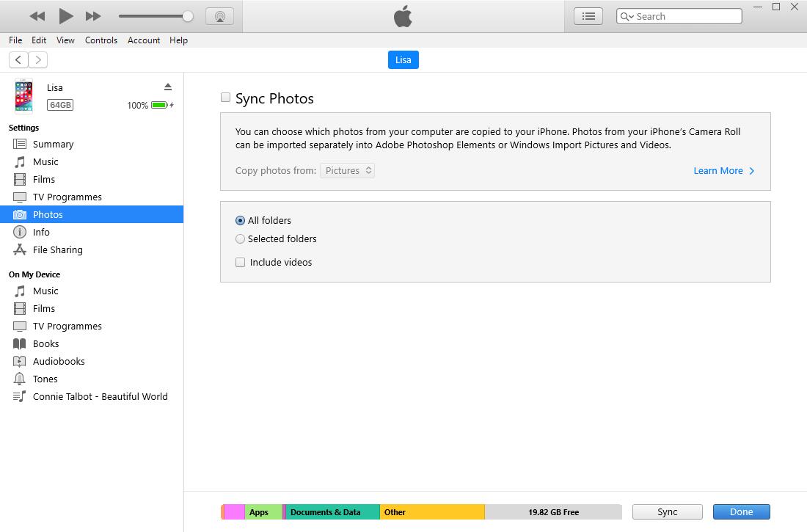Click the 19.82 GB Free storage segment
807x532 pixels.
click(x=553, y=512)
